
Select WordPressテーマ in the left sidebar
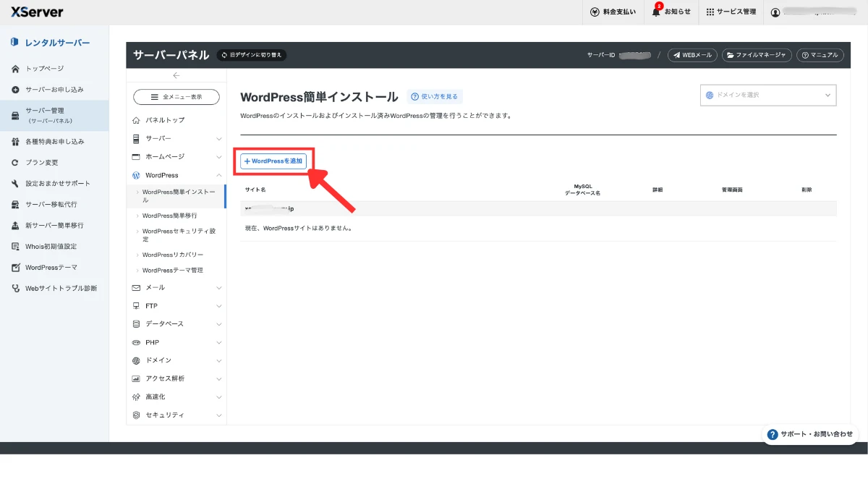click(x=50, y=267)
